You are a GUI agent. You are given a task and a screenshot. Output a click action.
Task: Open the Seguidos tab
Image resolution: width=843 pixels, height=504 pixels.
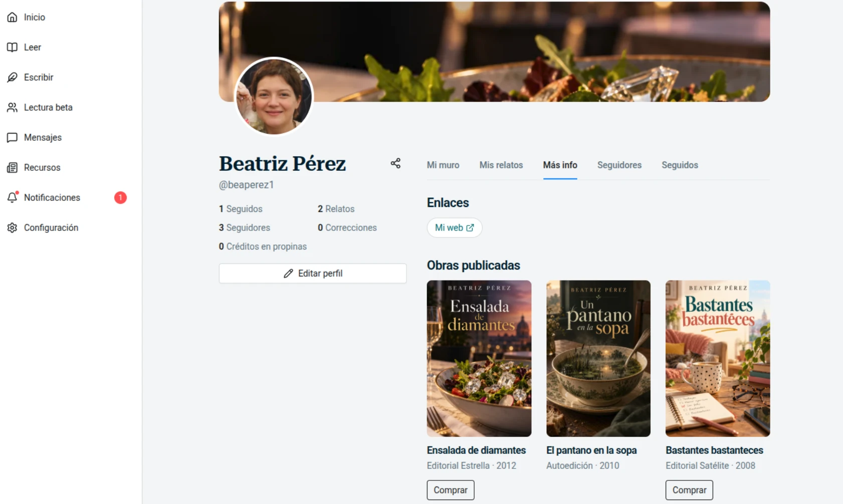[x=680, y=165]
